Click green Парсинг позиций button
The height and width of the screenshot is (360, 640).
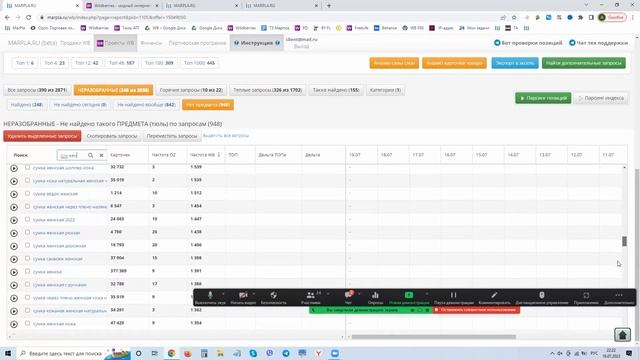click(x=543, y=98)
